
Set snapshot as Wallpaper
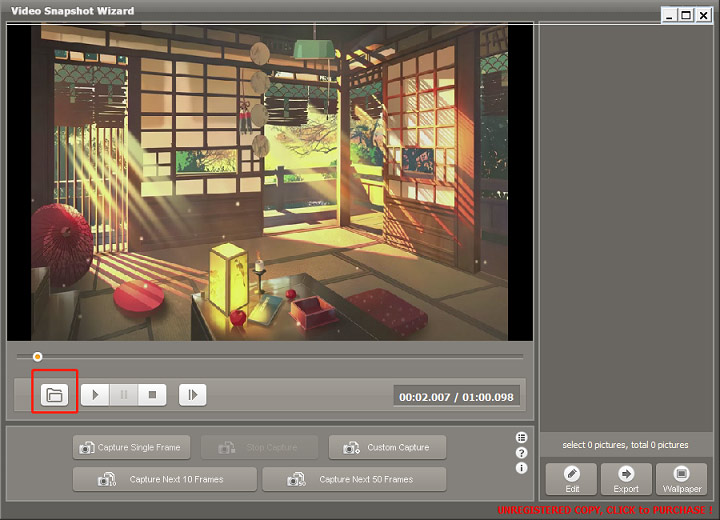pos(681,479)
